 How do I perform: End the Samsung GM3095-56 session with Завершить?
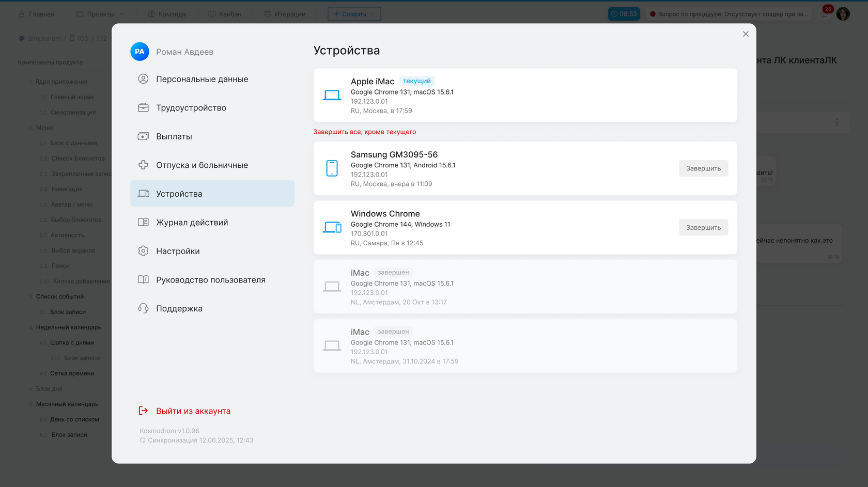click(x=703, y=168)
